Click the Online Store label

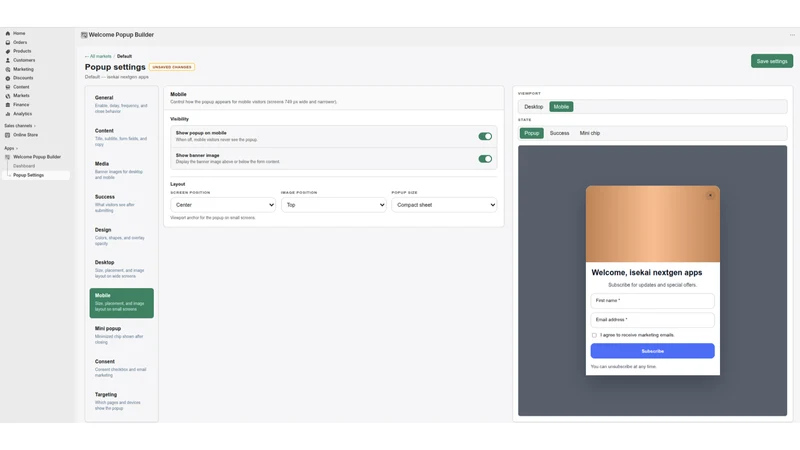[26, 135]
